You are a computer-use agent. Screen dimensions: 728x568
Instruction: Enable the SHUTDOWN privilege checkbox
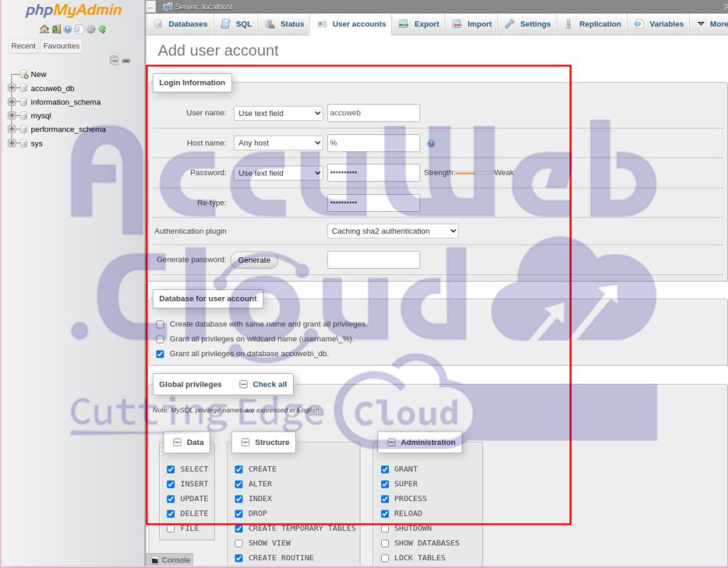(385, 528)
